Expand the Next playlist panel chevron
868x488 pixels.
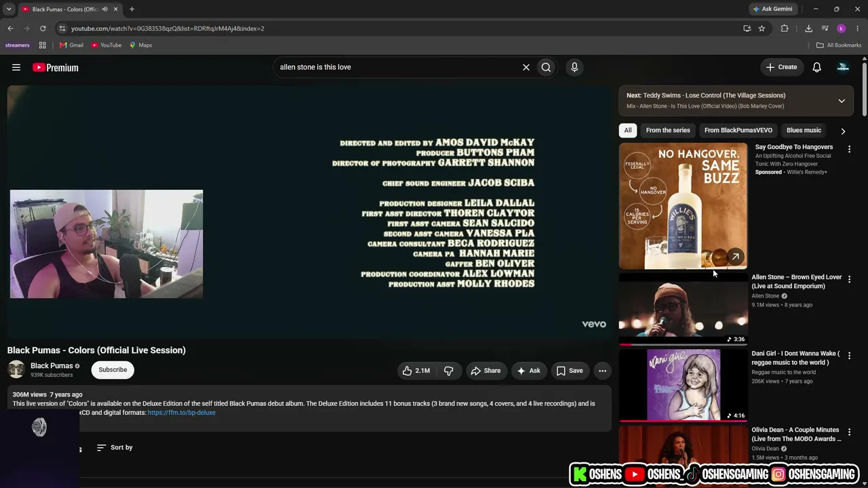pos(842,101)
